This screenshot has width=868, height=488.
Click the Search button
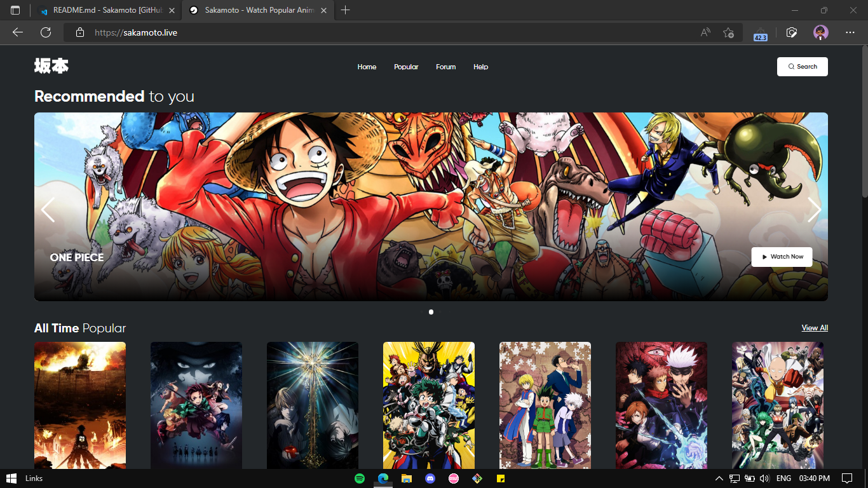pos(802,67)
